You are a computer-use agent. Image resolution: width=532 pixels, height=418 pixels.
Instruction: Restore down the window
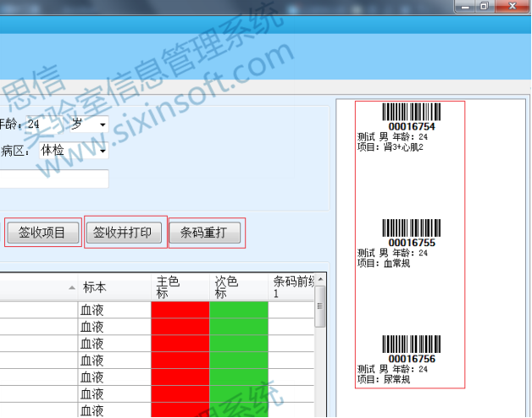click(x=485, y=6)
